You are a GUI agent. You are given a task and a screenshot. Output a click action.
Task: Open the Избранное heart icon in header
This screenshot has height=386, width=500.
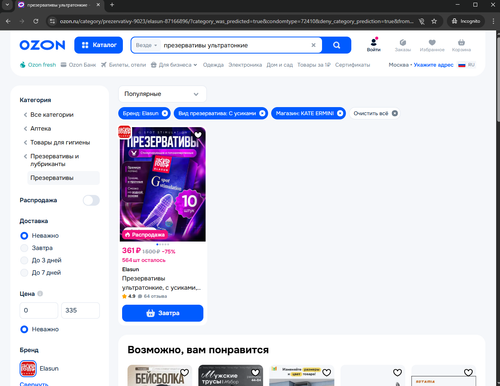(432, 45)
